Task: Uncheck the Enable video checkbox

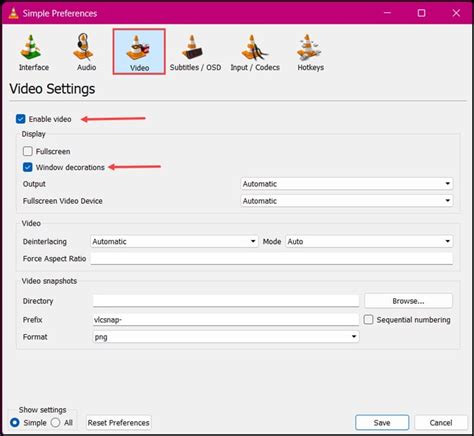Action: (x=21, y=119)
